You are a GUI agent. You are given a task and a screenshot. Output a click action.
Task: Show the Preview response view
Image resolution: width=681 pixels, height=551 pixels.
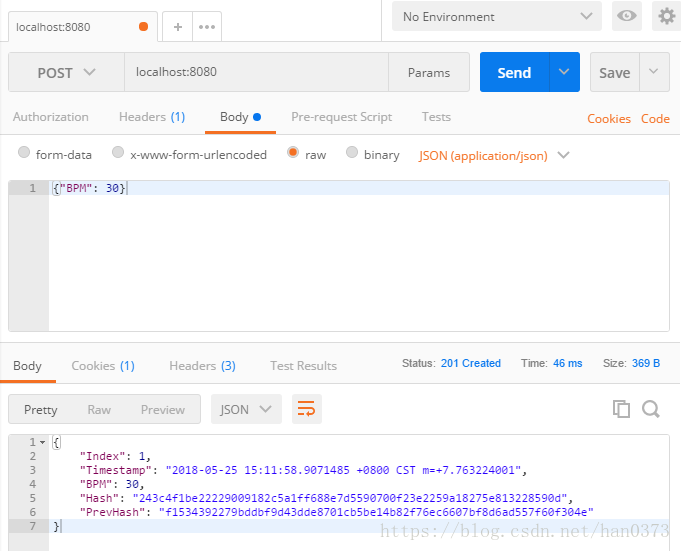[162, 409]
